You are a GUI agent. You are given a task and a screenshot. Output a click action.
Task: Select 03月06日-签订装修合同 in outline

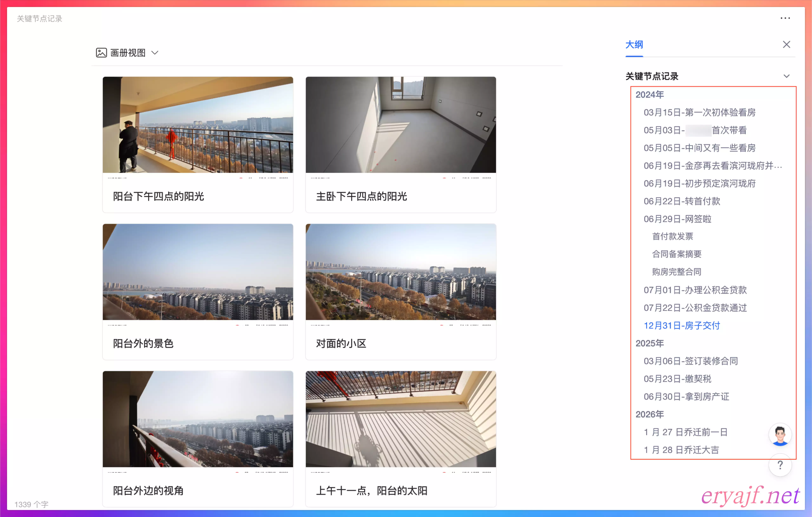click(691, 361)
